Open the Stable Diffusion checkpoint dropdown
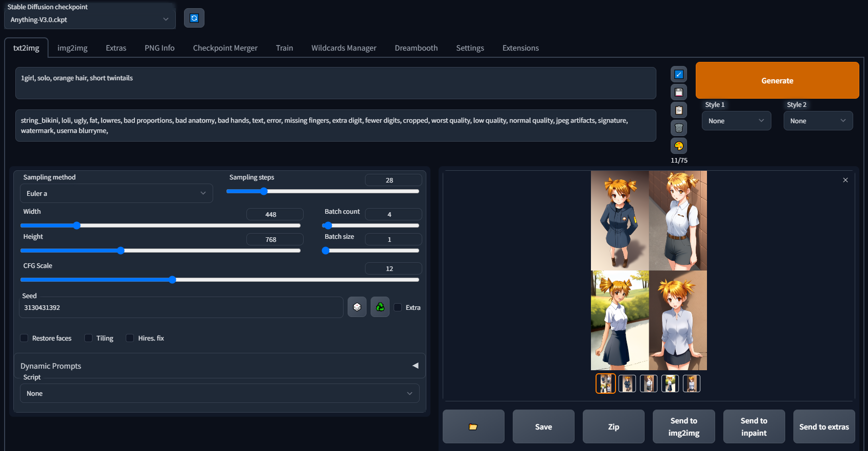Viewport: 868px width, 451px height. 89,19
